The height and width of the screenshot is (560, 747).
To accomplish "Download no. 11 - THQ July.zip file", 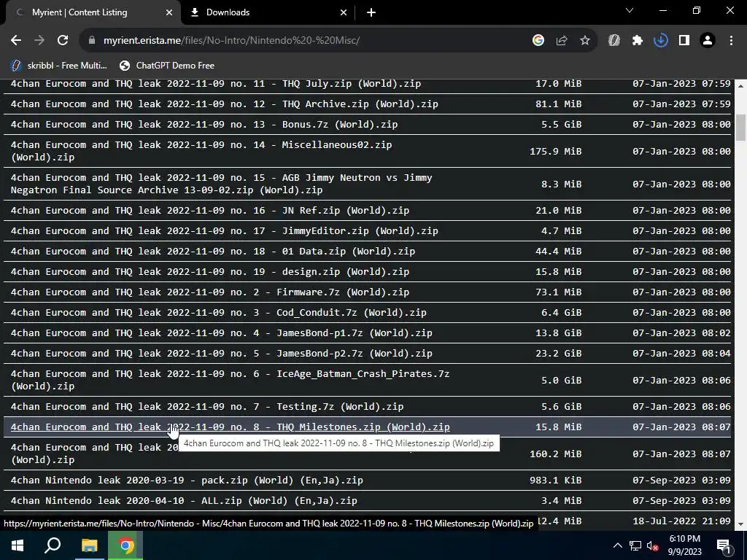I will coord(215,84).
